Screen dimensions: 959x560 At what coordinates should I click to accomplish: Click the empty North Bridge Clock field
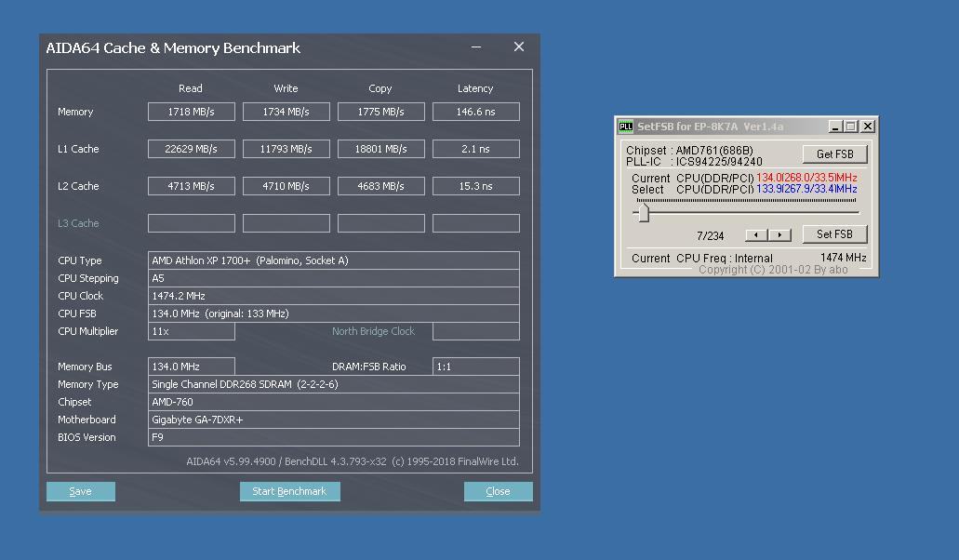pyautogui.click(x=476, y=331)
